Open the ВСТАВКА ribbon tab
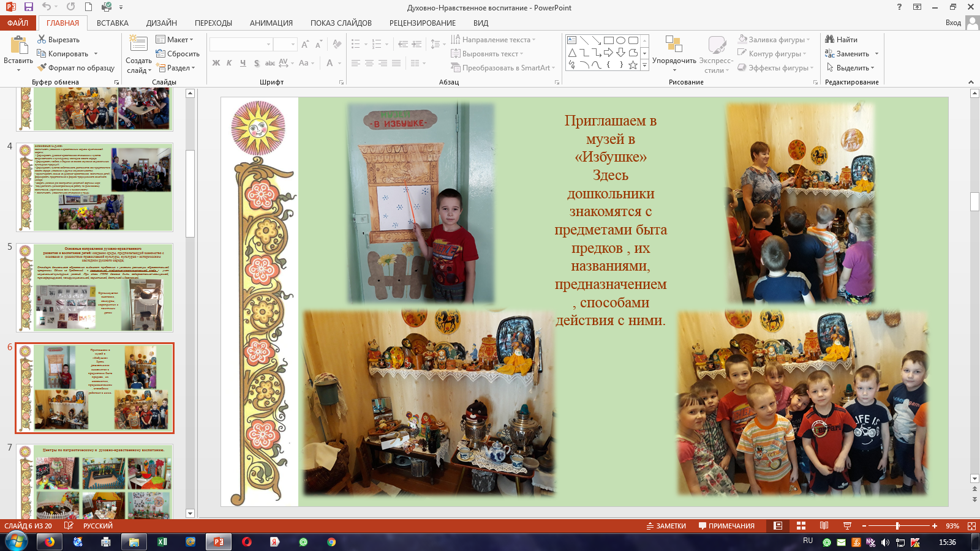Viewport: 980px width, 551px height. click(113, 23)
